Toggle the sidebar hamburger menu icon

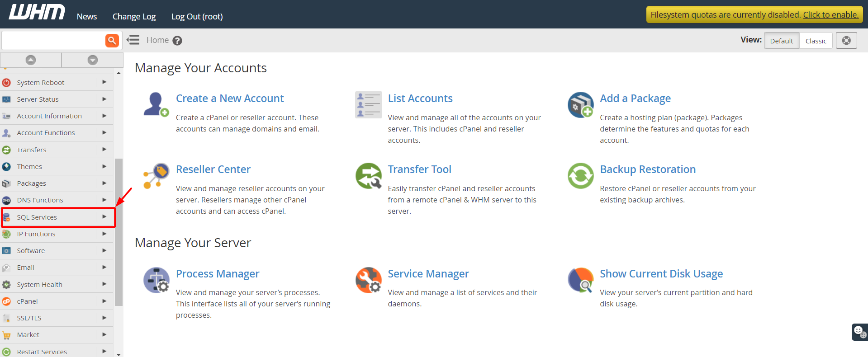coord(133,40)
